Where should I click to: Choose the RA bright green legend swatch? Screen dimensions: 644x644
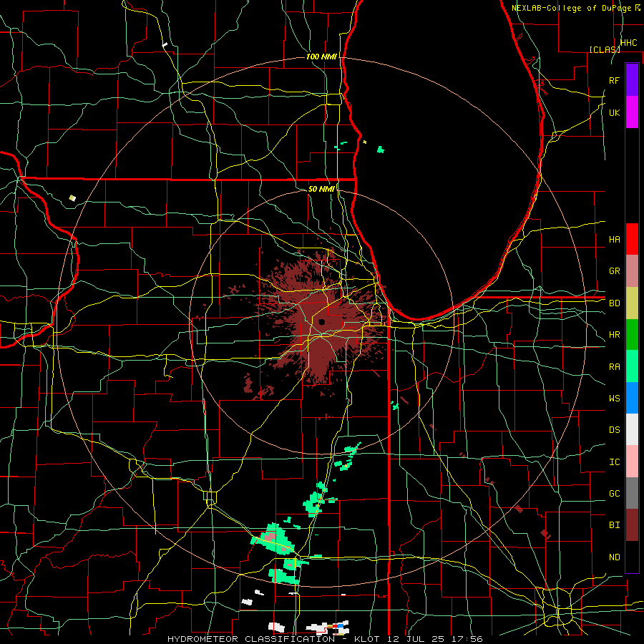coord(632,366)
